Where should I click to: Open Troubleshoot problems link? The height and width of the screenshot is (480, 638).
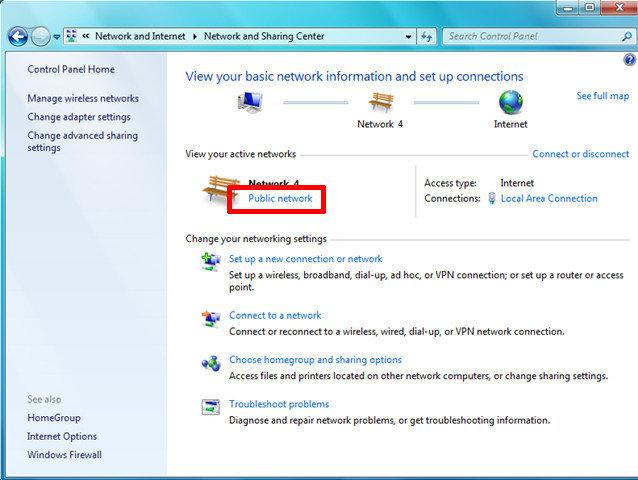279,404
